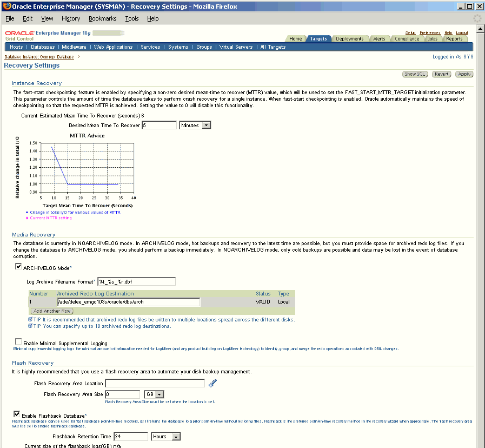The height and width of the screenshot is (448, 485).
Task: Click the Local type cell
Action: pyautogui.click(x=284, y=302)
